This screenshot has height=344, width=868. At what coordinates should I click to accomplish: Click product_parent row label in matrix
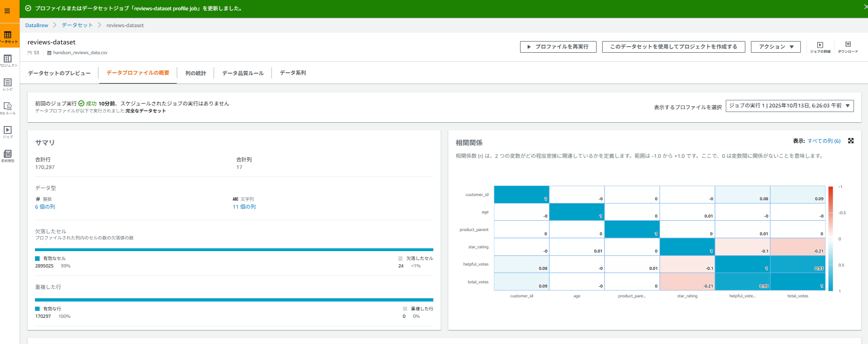click(x=474, y=230)
